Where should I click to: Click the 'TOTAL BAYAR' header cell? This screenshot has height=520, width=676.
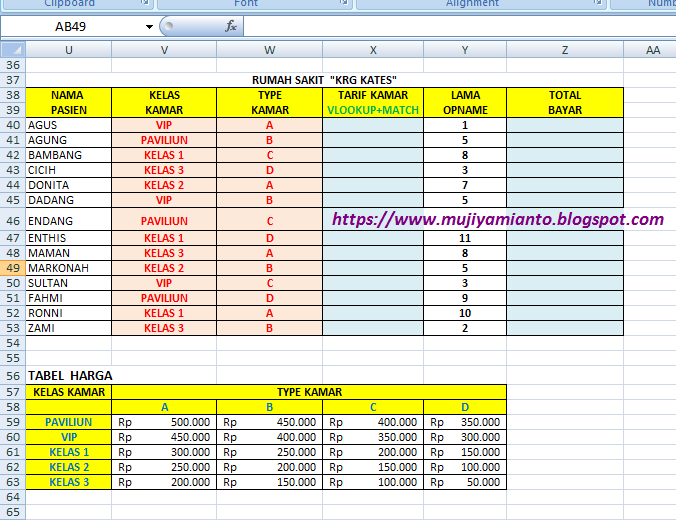[x=565, y=103]
